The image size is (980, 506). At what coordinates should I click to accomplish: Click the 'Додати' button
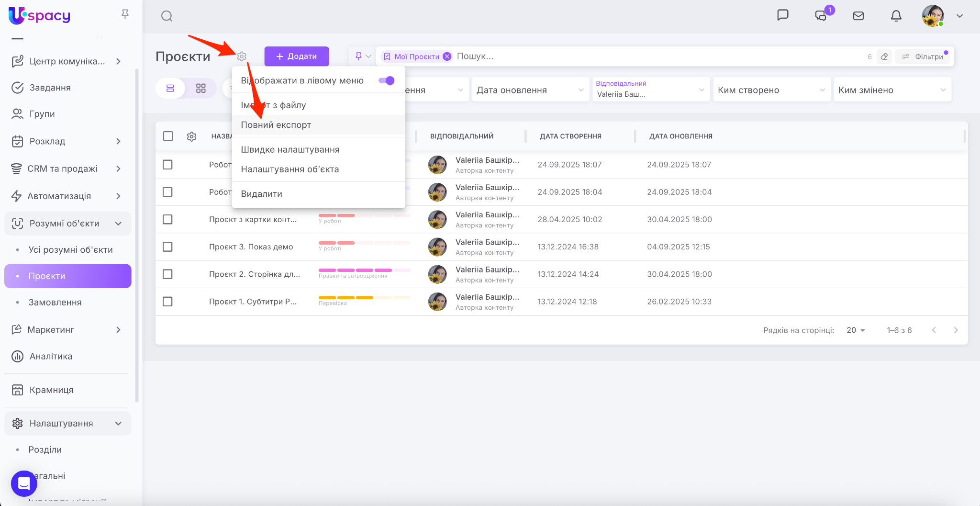[x=297, y=56]
